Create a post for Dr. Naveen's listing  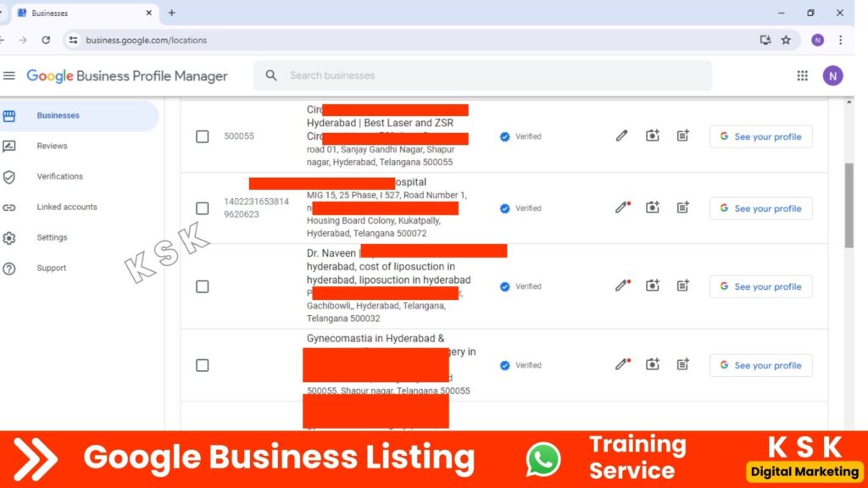pyautogui.click(x=682, y=286)
